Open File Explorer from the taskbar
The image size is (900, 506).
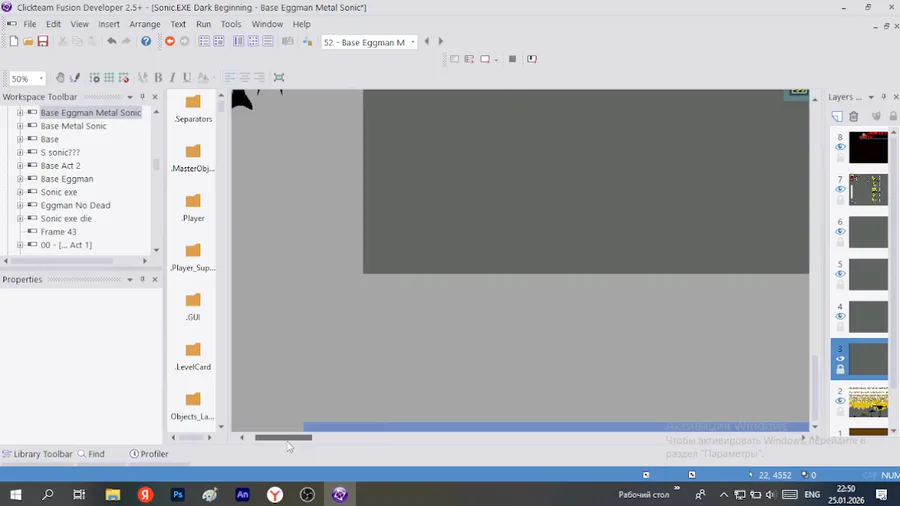[112, 495]
